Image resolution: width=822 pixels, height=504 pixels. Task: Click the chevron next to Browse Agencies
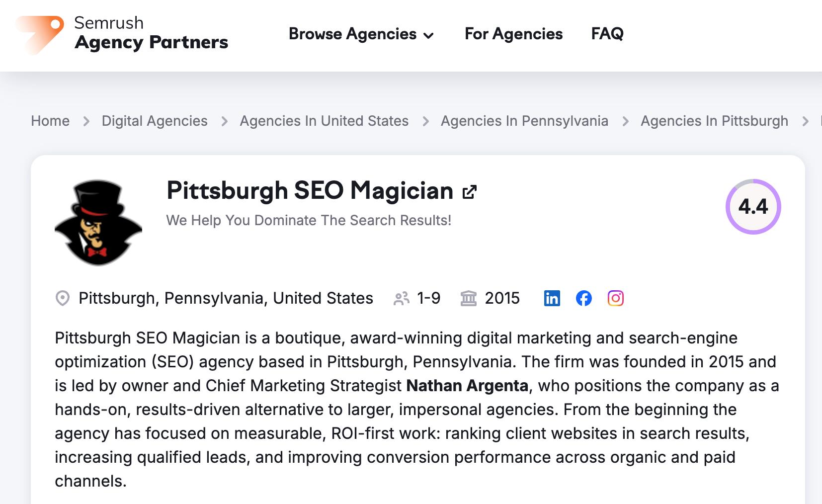[x=428, y=35]
